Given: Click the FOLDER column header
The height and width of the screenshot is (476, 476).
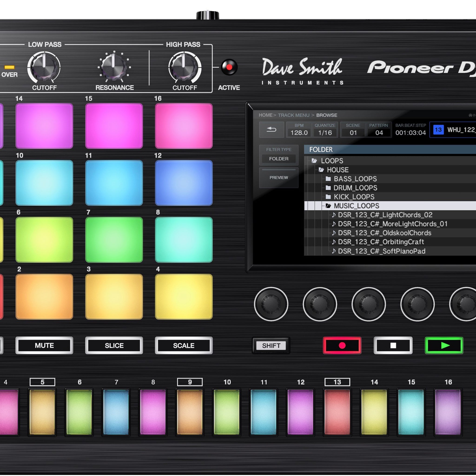Looking at the screenshot, I should pos(390,149).
